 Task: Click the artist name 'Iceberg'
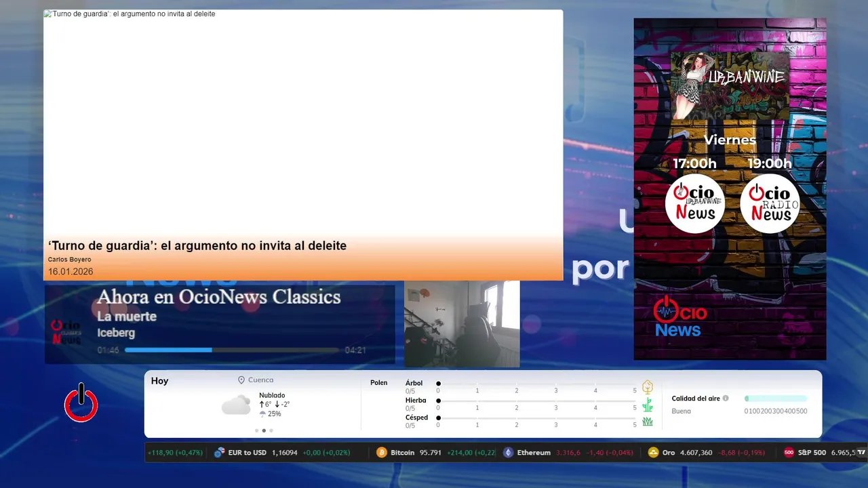(116, 333)
